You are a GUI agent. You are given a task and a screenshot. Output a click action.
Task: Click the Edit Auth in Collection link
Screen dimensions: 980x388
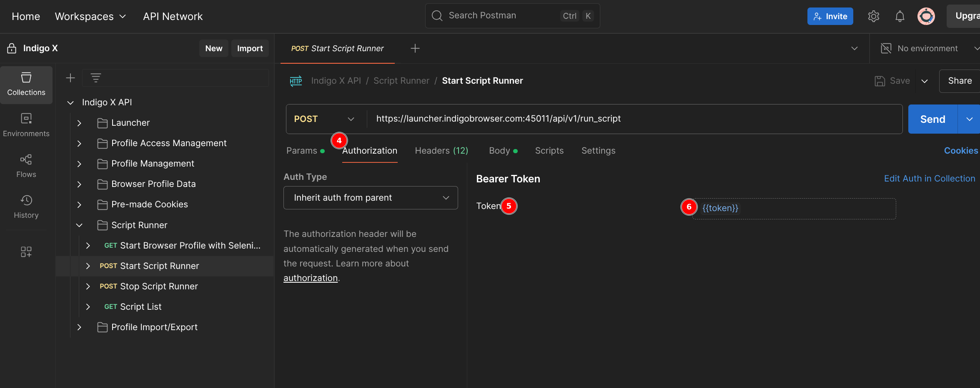(x=930, y=179)
